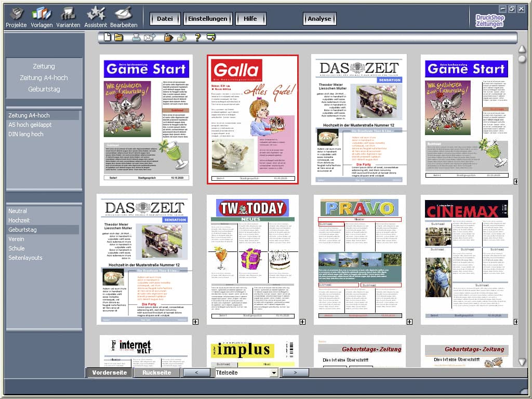
Task: Select the A5 hoch geklappt format
Action: (43, 125)
